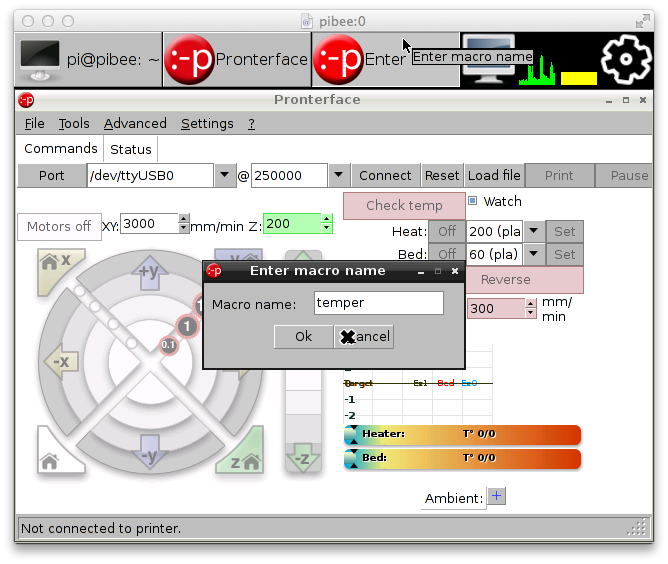668x564 pixels.
Task: Click the Z feedrate field showing 200
Action: coord(292,224)
